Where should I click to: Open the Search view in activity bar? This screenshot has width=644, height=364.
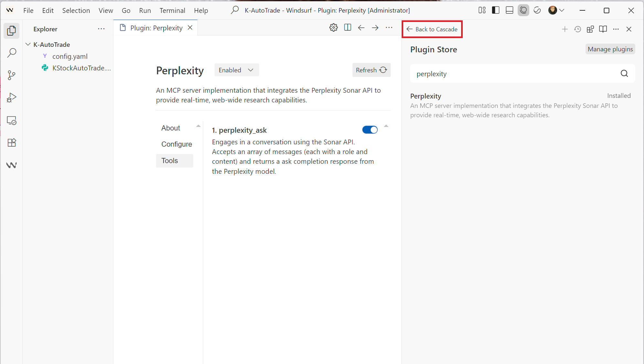coord(11,53)
